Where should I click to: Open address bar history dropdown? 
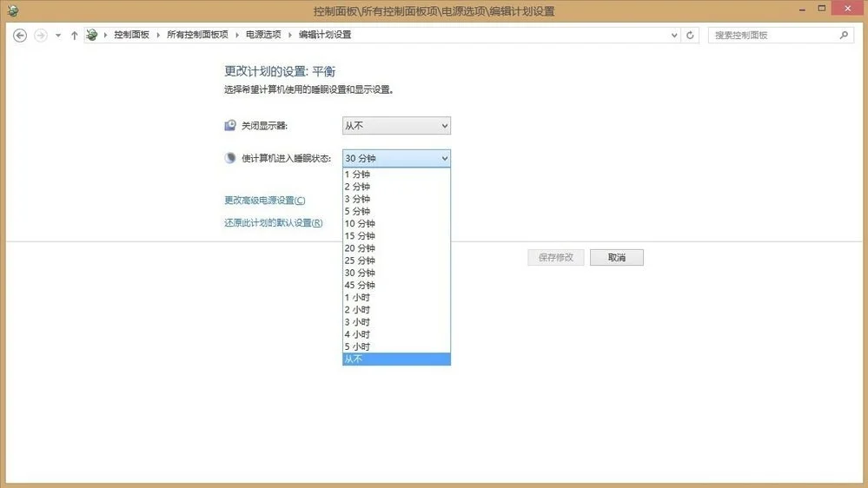(x=673, y=35)
